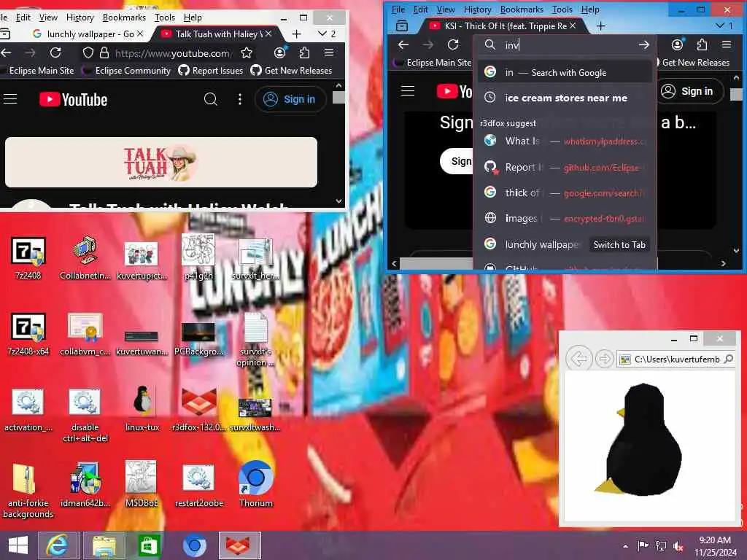
Task: Click the Talk Tuah banner image
Action: point(161,163)
